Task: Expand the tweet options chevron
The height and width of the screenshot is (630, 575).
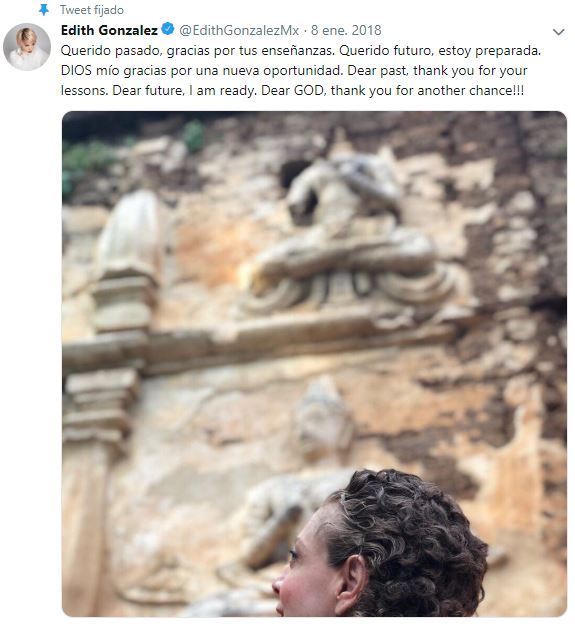Action: pyautogui.click(x=559, y=32)
